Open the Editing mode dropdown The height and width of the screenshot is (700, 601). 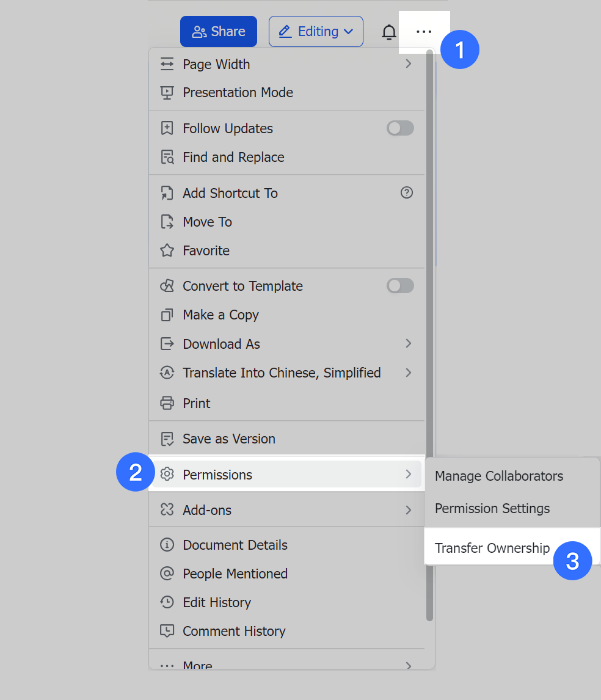316,31
